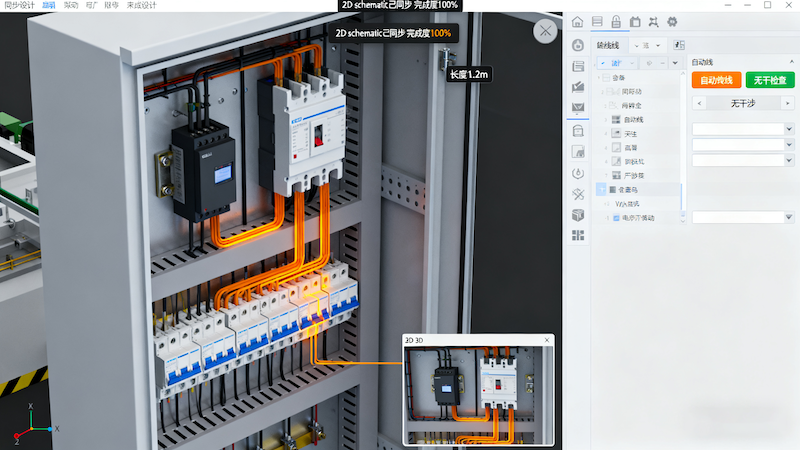This screenshot has width=800, height=450.
Task: Toggle the checkmark filter button above the tree
Action: coord(603,62)
